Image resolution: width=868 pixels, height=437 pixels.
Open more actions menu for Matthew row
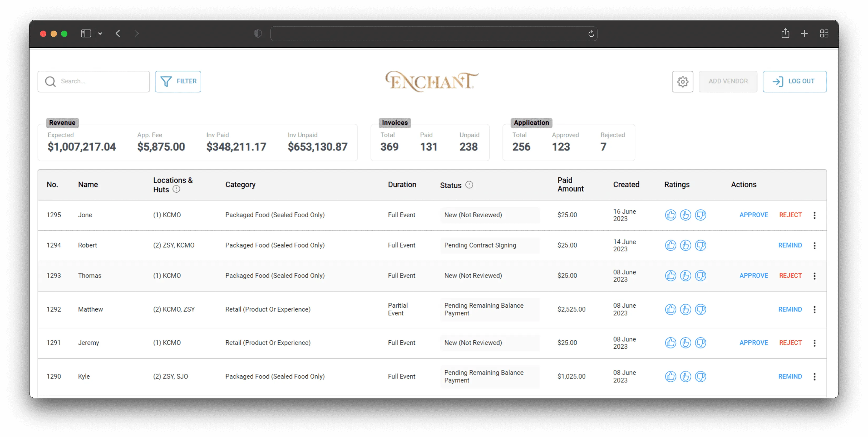click(815, 309)
